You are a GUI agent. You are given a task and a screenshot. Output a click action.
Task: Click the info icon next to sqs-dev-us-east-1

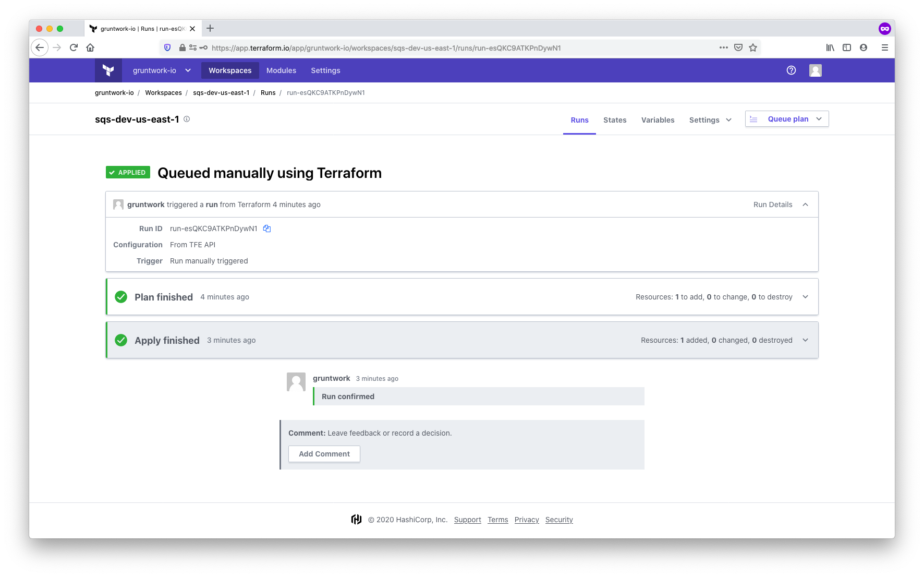(x=187, y=119)
